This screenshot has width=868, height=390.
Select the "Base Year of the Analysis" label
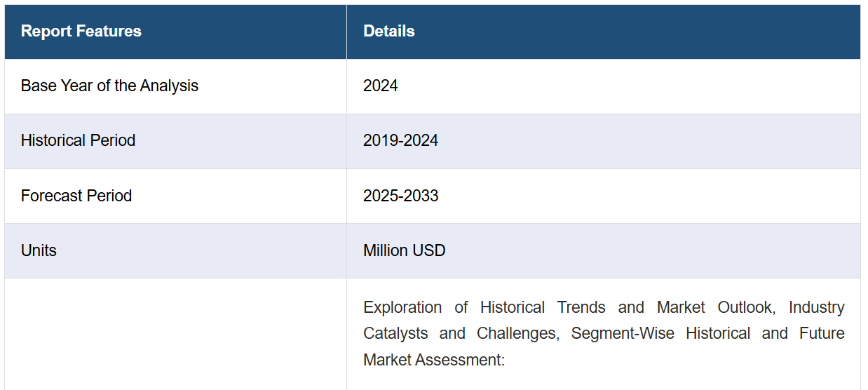[x=109, y=86]
